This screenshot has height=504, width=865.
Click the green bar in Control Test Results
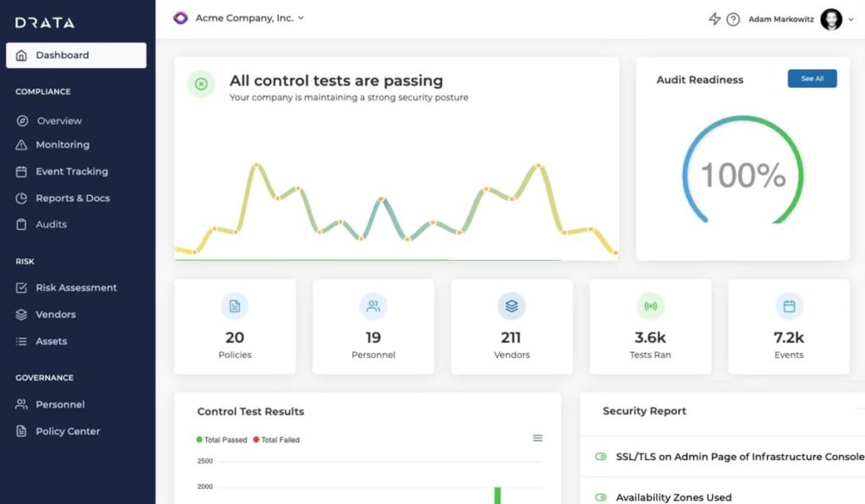(498, 496)
